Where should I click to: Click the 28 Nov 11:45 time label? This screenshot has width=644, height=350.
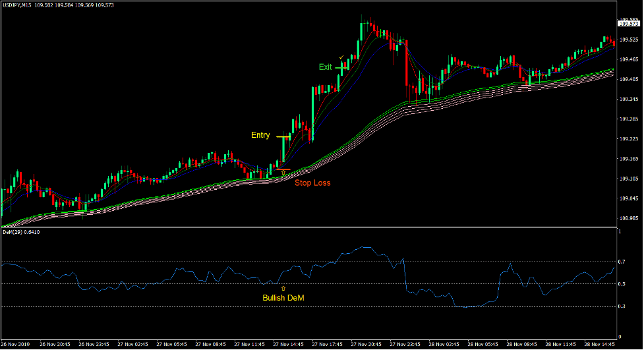(x=560, y=344)
